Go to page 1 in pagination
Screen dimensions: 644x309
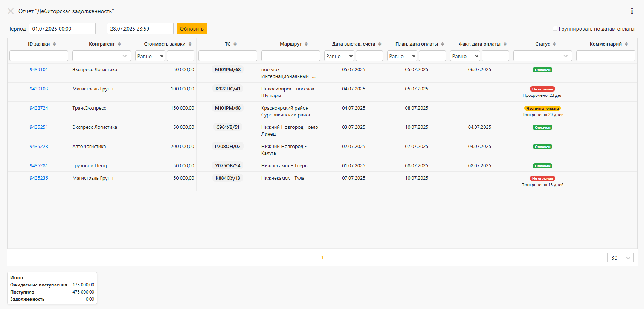(322, 258)
